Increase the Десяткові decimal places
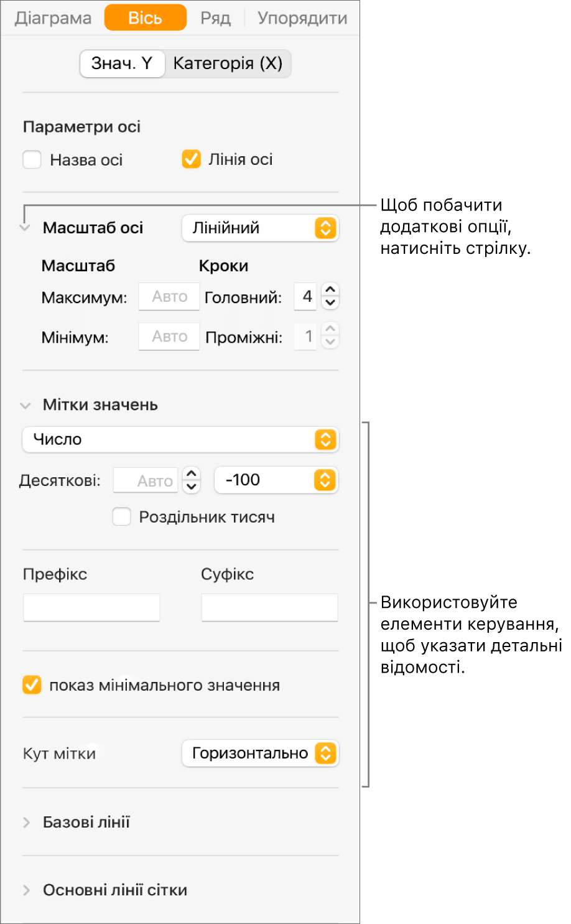The width and height of the screenshot is (571, 924). click(192, 474)
